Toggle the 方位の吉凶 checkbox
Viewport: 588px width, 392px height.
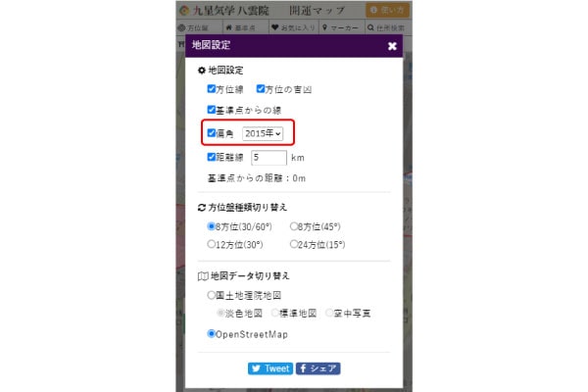coord(261,89)
